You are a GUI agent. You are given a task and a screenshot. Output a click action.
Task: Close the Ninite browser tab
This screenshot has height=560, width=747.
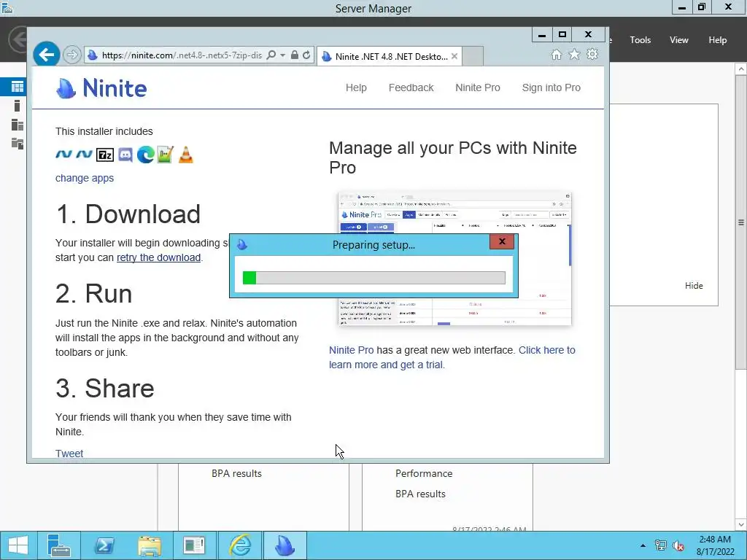tap(454, 56)
